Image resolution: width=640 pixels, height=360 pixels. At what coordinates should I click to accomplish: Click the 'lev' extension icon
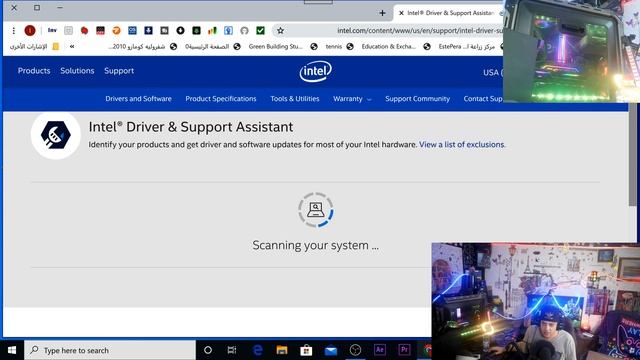(52, 30)
